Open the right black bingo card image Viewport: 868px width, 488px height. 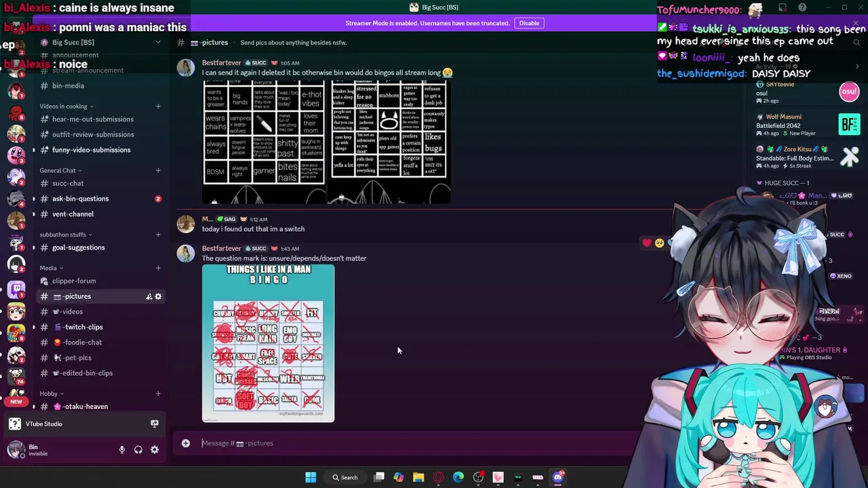coord(390,142)
